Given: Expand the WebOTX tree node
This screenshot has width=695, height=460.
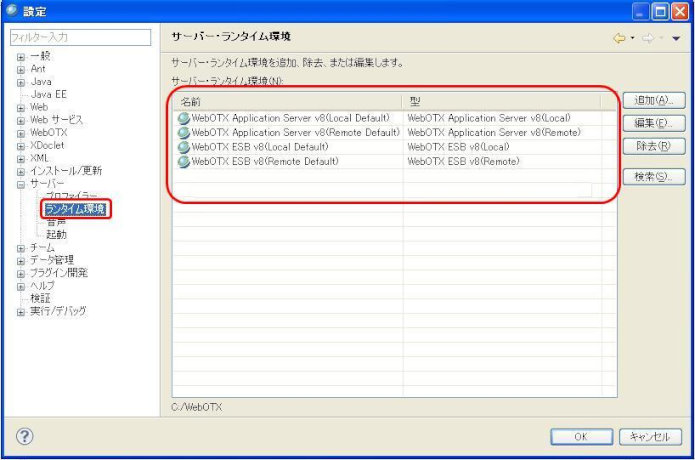Looking at the screenshot, I should pos(20,133).
